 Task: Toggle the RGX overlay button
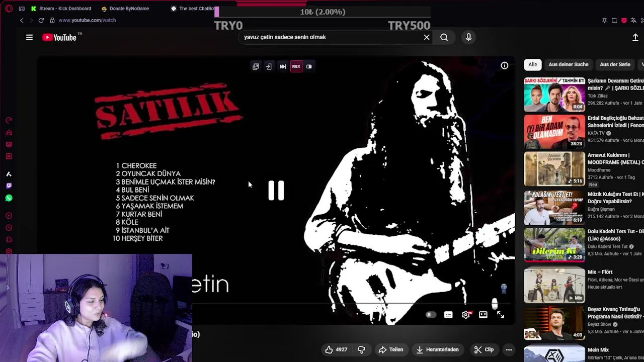[296, 66]
